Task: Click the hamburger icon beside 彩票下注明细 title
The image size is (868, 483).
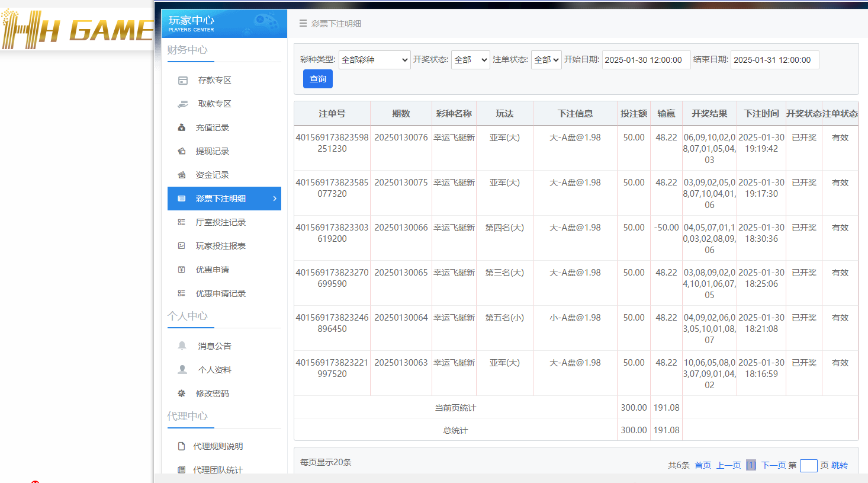Action: (x=303, y=24)
